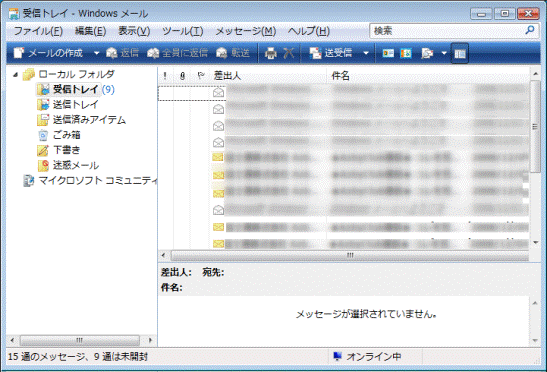Viewport: 547px width, 372px height.
Task: Click message list vertical scrollbar thumb
Action: [x=535, y=126]
